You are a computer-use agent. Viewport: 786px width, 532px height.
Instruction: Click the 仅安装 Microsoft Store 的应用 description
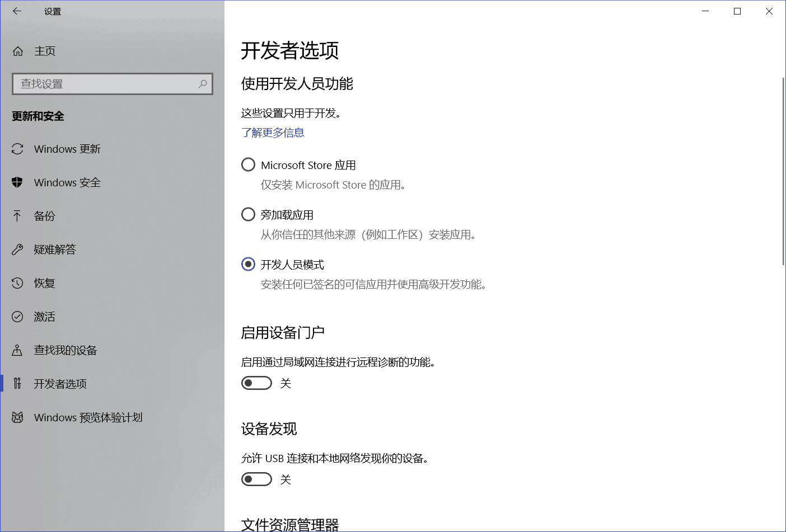click(333, 185)
